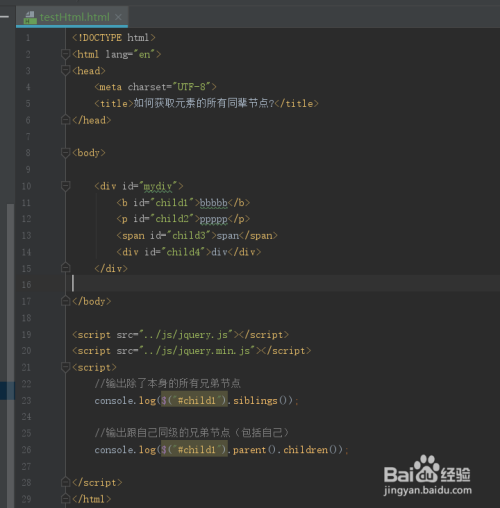Click the opening script tag on line 21
The width and height of the screenshot is (500, 508).
[x=94, y=367]
